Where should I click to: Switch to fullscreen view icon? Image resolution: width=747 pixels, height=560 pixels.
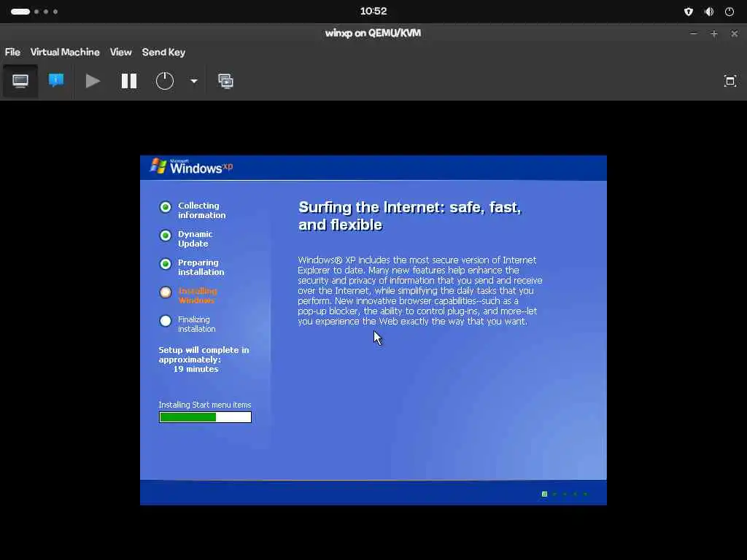pyautogui.click(x=729, y=81)
